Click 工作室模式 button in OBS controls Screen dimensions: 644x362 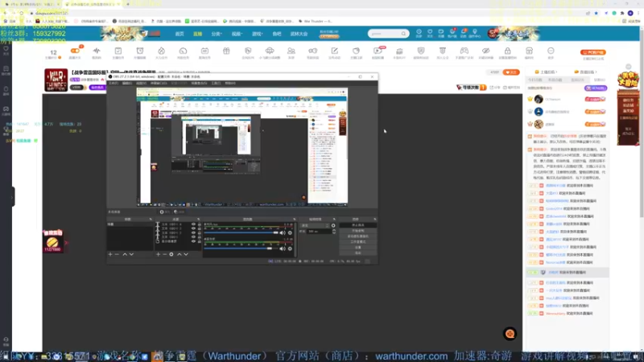pyautogui.click(x=357, y=242)
